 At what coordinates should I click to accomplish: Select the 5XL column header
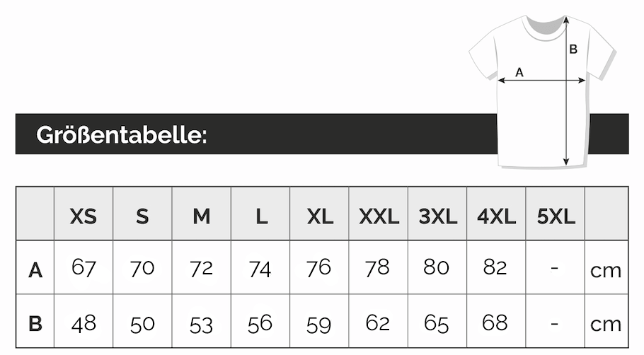(556, 216)
